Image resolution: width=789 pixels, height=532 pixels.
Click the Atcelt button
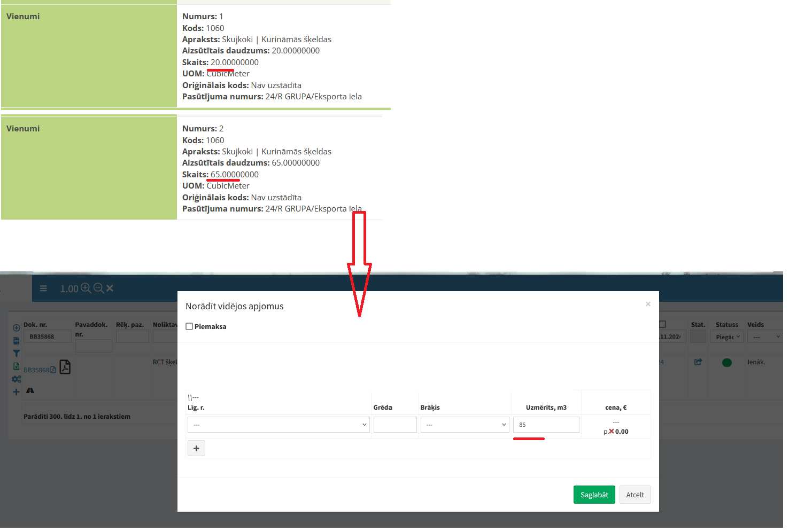(x=635, y=495)
